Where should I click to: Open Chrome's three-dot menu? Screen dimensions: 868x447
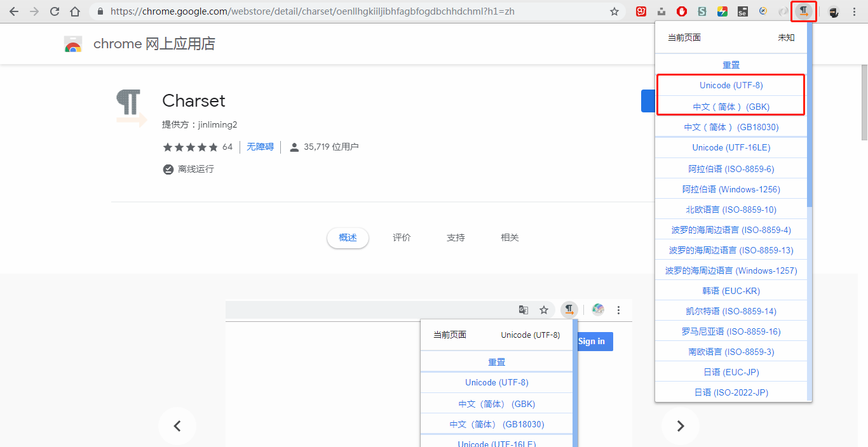(854, 11)
